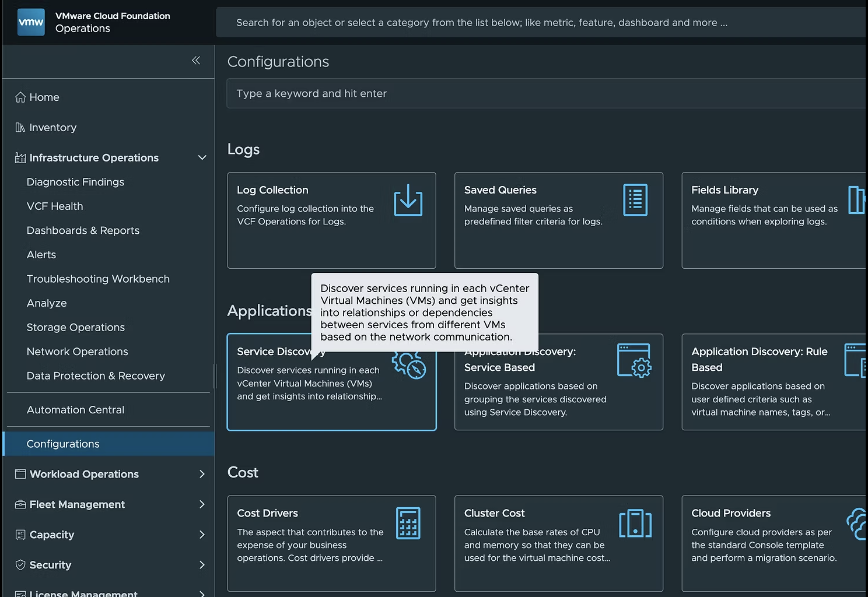The height and width of the screenshot is (597, 868).
Task: Expand the Fleet Management menu
Action: [x=202, y=504]
